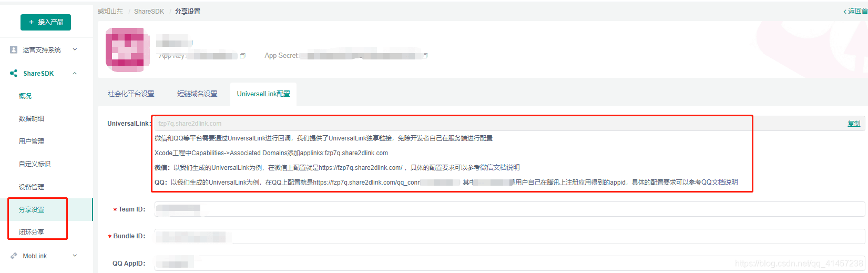Open 概况 in the sidebar

coord(25,96)
